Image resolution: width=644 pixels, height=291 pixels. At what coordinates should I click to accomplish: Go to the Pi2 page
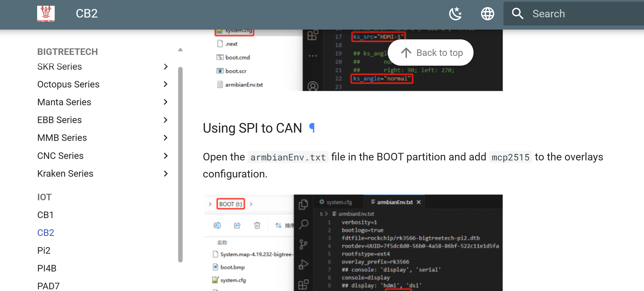(44, 250)
